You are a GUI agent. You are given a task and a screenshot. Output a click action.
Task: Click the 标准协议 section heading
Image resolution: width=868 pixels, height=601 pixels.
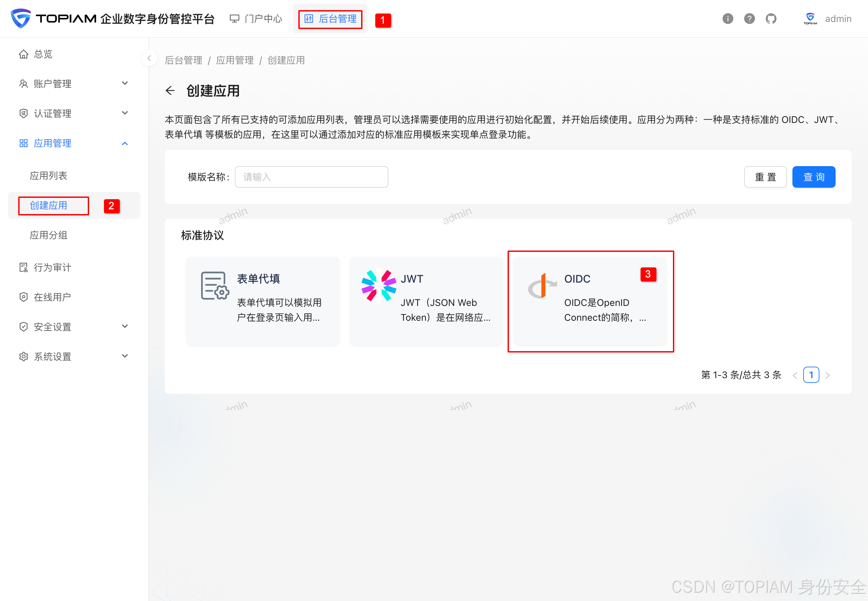click(202, 235)
